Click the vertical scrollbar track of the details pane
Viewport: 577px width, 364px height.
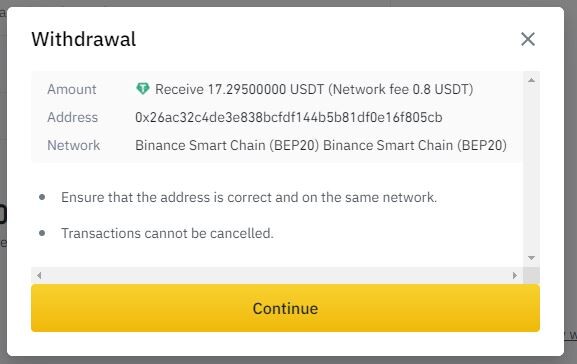531,169
